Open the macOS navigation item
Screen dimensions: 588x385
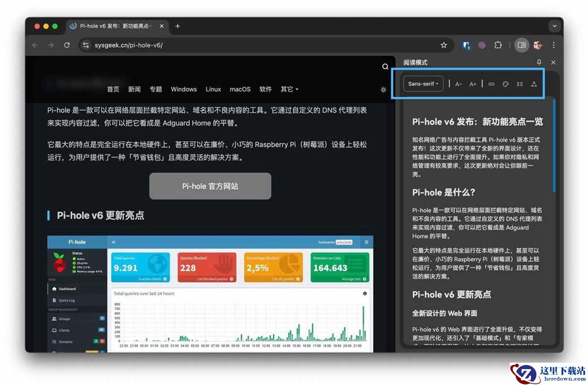[240, 89]
